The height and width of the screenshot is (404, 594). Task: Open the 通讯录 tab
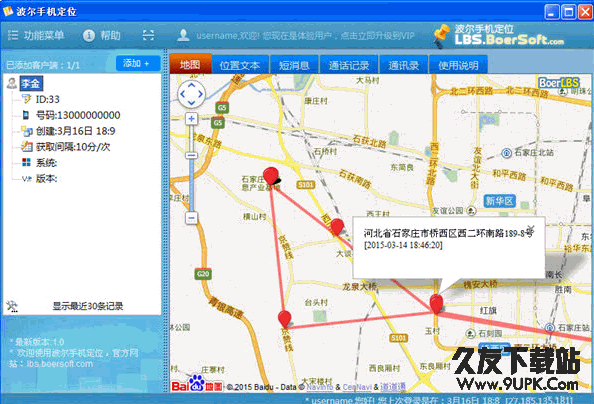[x=403, y=65]
